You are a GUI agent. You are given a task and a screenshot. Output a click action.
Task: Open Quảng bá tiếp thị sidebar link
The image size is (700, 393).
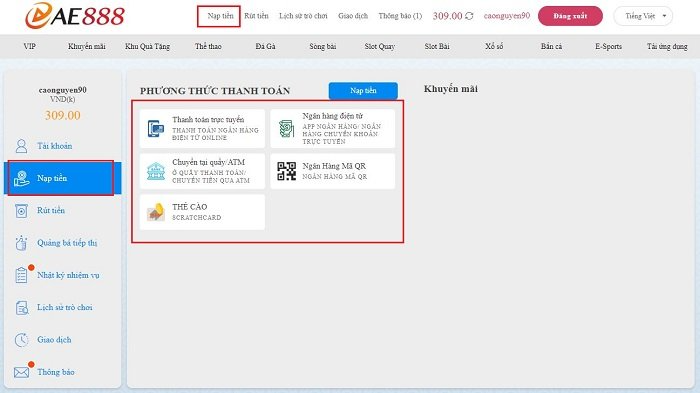[x=67, y=243]
